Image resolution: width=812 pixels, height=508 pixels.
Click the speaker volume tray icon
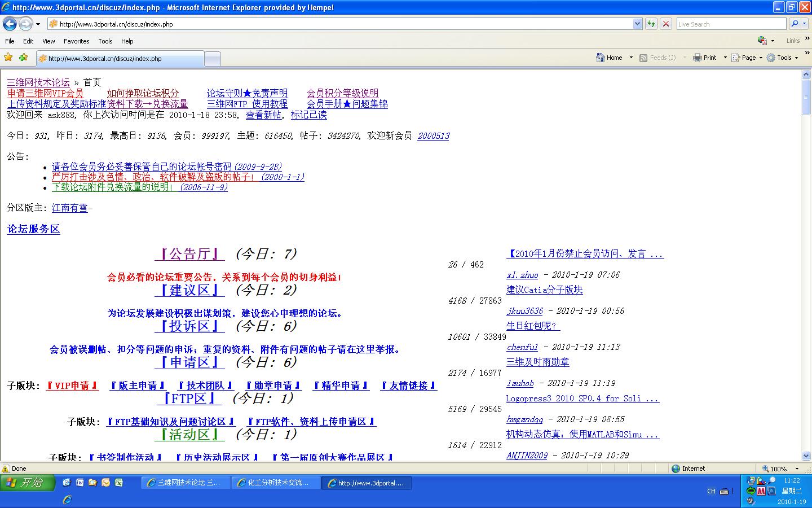pyautogui.click(x=751, y=501)
